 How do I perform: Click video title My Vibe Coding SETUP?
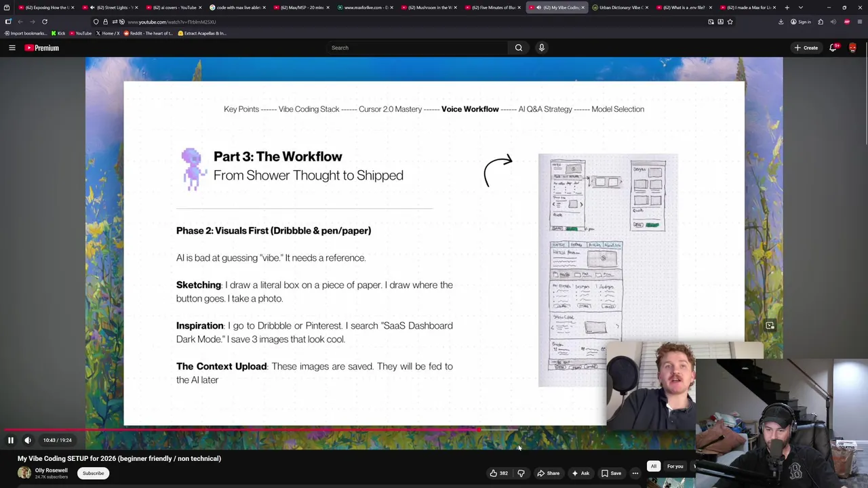coord(119,458)
